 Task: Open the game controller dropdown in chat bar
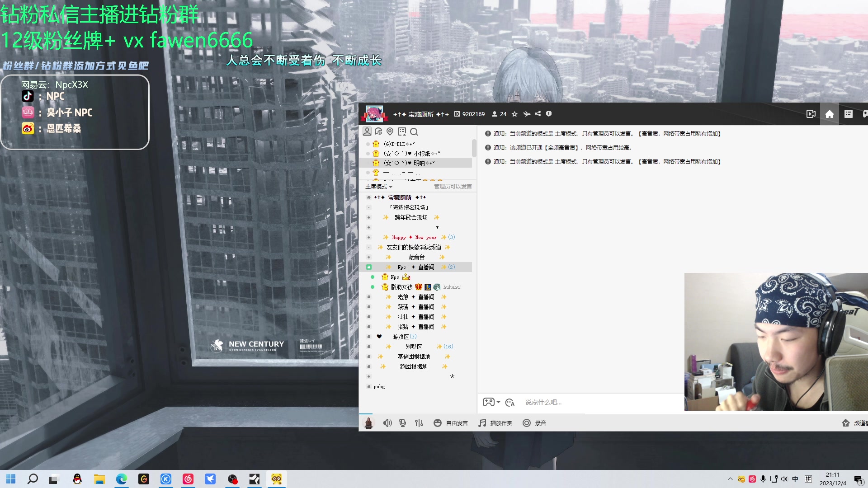pyautogui.click(x=491, y=402)
